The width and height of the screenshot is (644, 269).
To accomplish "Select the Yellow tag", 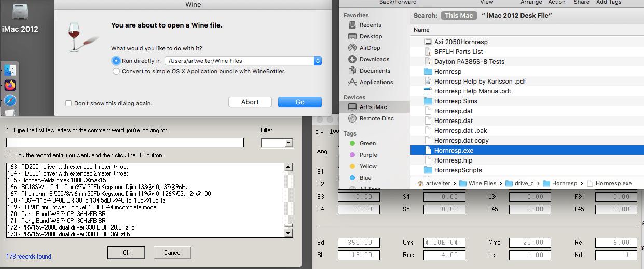I will point(368,166).
